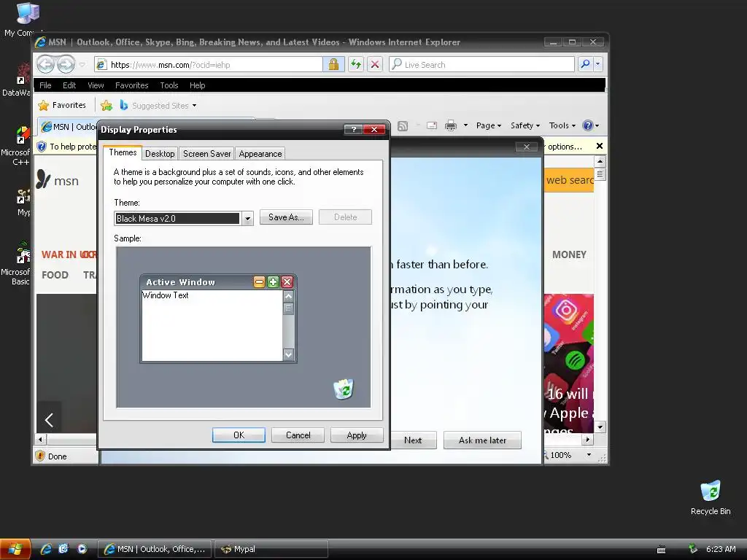Expand the command bar Tools dropdown
The image size is (747, 560).
[562, 125]
